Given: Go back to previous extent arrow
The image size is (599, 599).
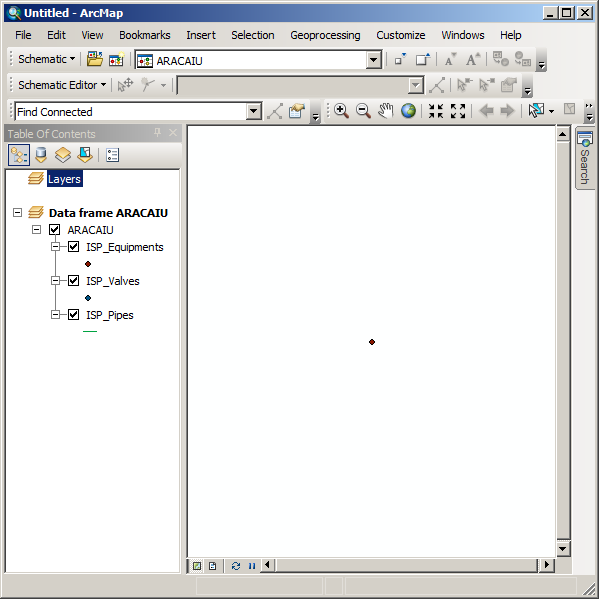Looking at the screenshot, I should pyautogui.click(x=486, y=111).
